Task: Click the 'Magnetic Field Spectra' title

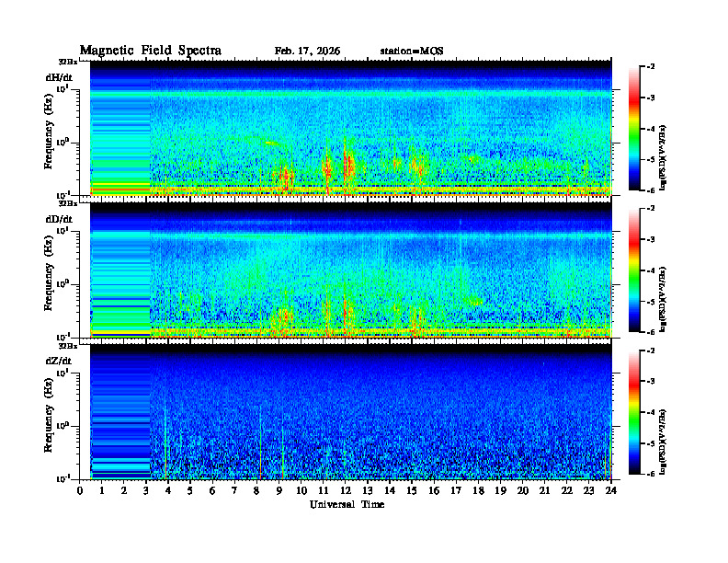Action: tap(151, 51)
